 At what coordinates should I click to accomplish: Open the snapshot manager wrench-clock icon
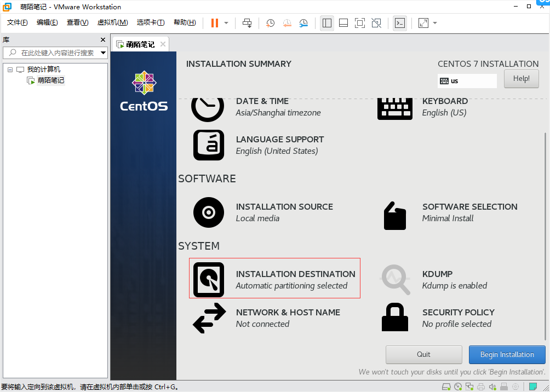click(x=303, y=23)
